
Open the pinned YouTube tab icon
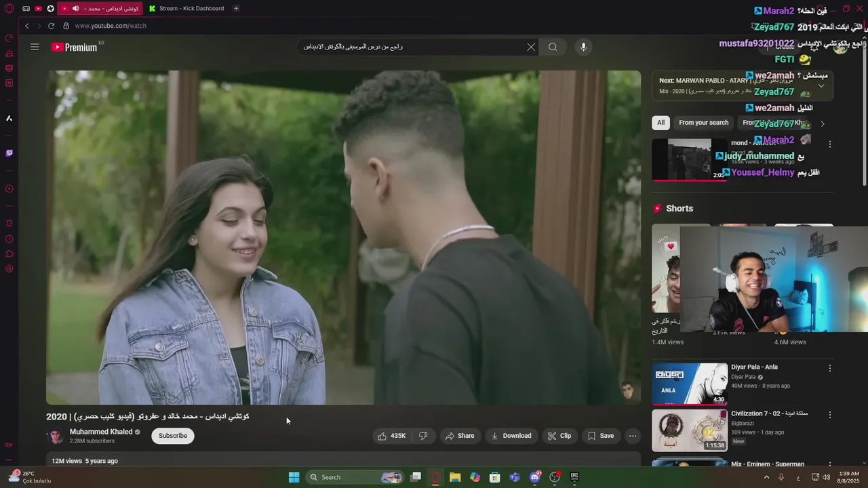click(x=38, y=9)
